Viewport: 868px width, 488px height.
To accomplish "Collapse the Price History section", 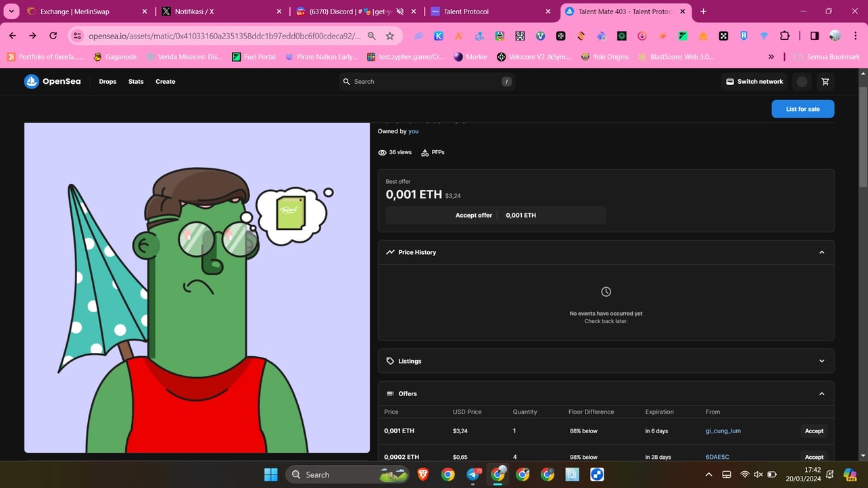I will (821, 252).
